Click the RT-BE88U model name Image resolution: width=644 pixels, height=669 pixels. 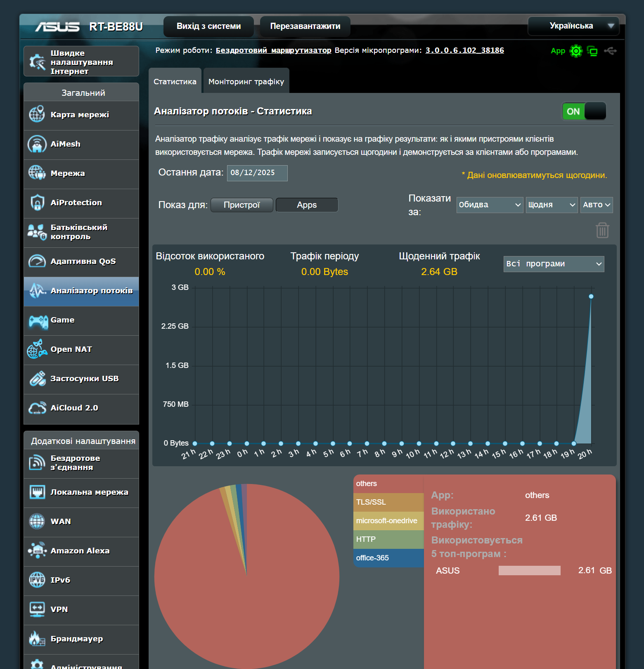click(x=116, y=27)
